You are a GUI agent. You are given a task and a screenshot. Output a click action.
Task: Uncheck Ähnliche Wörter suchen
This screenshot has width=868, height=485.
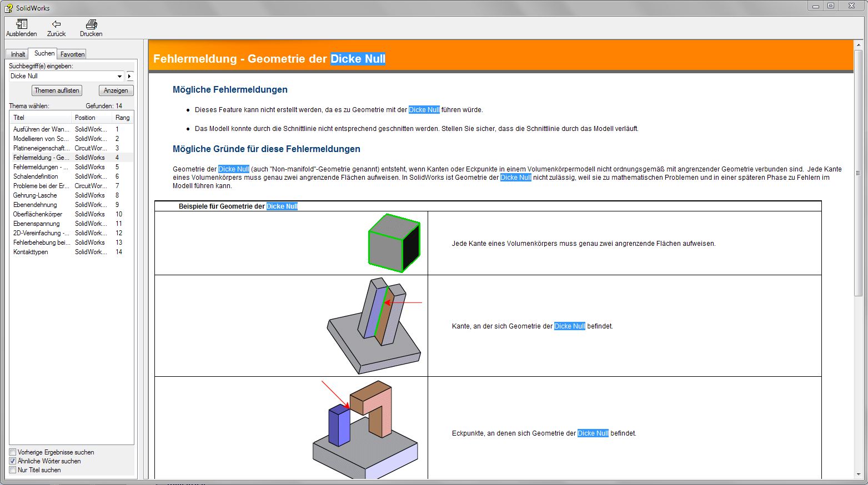point(13,461)
